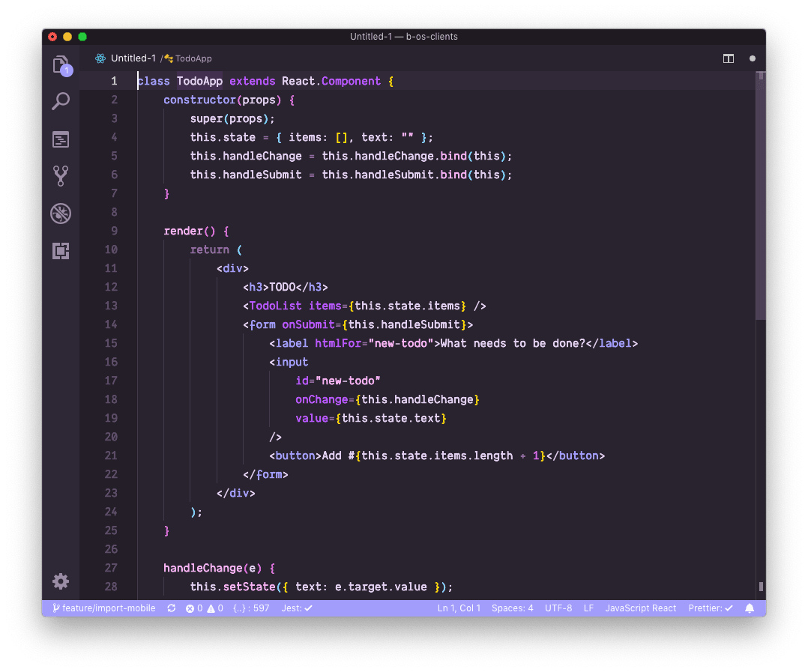The width and height of the screenshot is (808, 672).
Task: Click 'onSubmit' attribute on line 14
Action: coord(308,324)
